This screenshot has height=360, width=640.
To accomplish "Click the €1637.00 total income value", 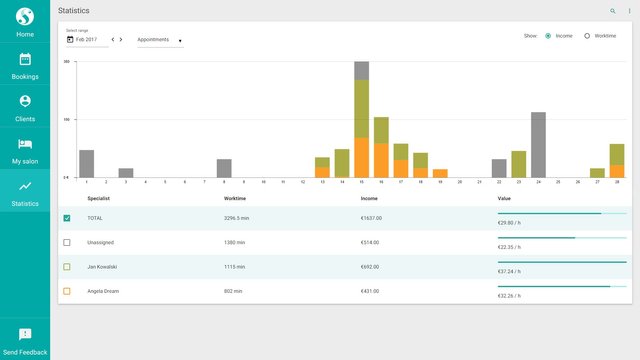I will (x=371, y=218).
